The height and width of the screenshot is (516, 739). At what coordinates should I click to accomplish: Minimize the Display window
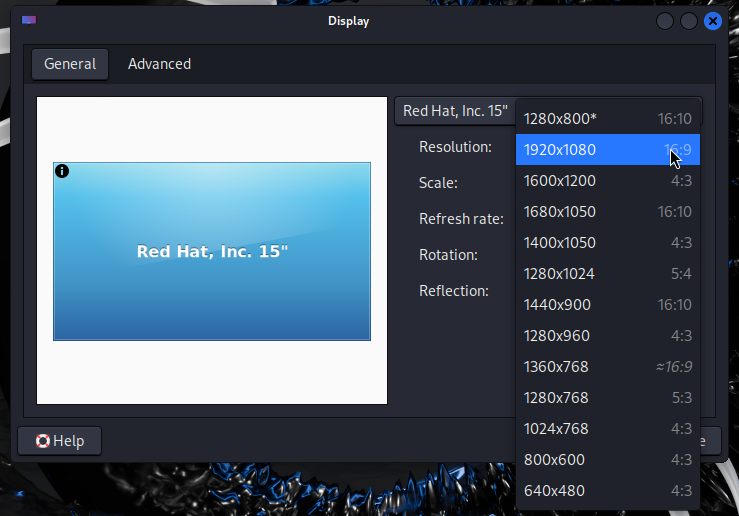tap(665, 21)
